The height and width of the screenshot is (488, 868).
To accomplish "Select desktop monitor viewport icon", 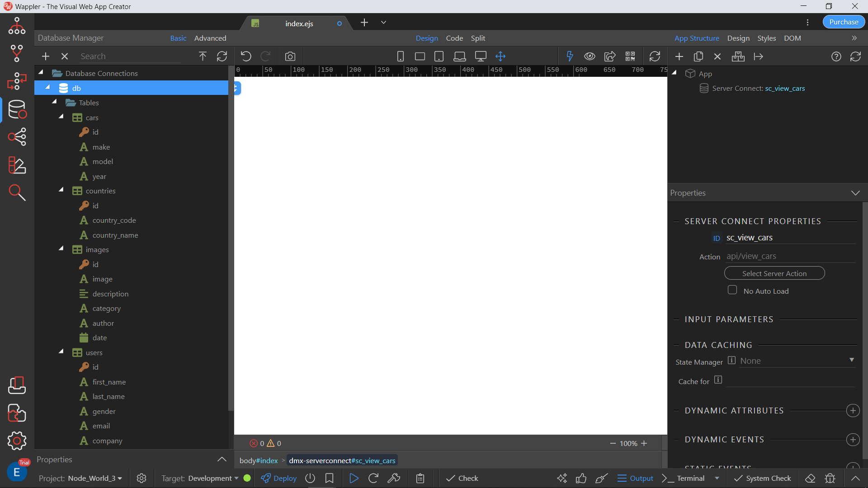I will tap(480, 56).
